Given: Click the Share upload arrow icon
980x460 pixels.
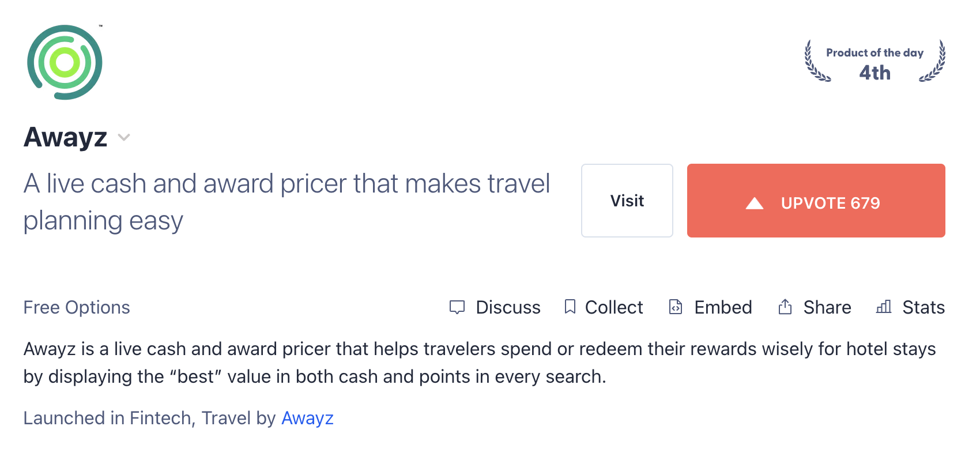Looking at the screenshot, I should pos(785,307).
